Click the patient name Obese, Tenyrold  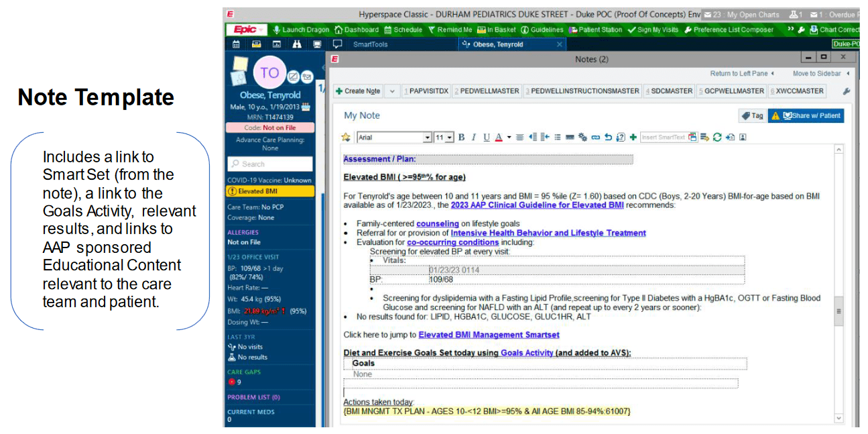point(270,95)
